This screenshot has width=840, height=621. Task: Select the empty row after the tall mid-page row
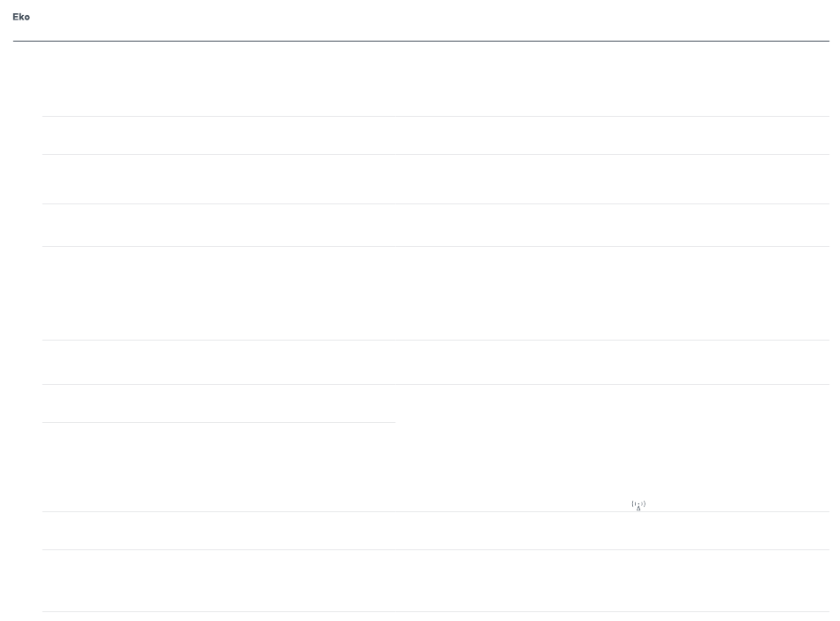[x=436, y=362]
